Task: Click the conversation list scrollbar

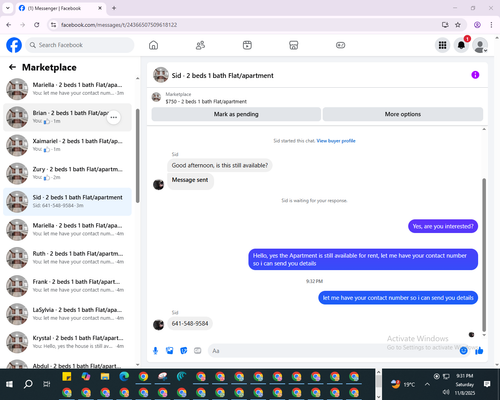Action: [137, 155]
